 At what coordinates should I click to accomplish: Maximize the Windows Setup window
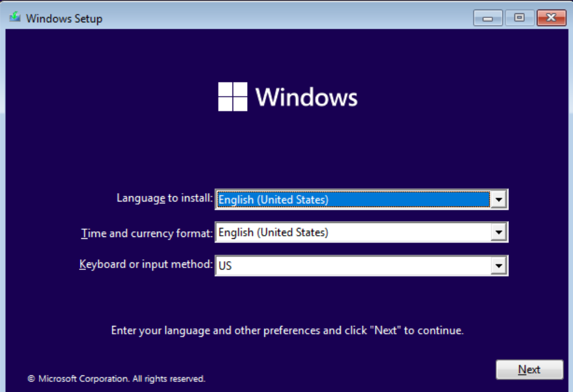[x=519, y=18]
